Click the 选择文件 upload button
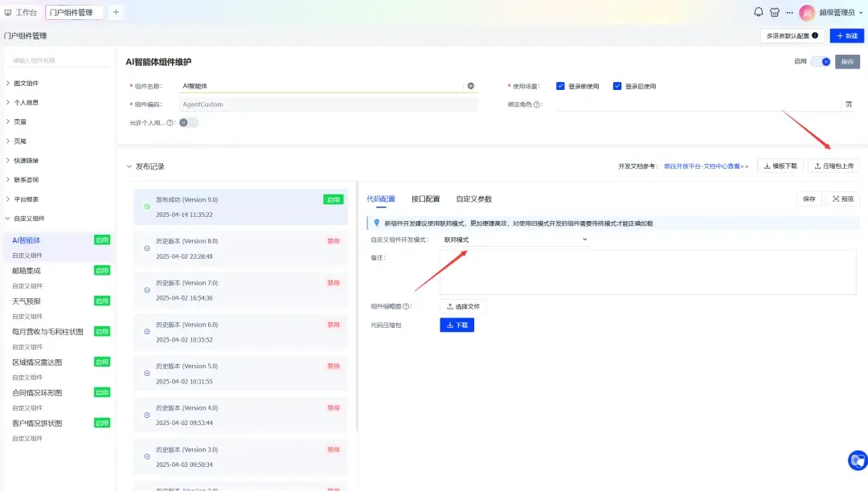Viewport: 868px width, 491px height. (x=464, y=306)
